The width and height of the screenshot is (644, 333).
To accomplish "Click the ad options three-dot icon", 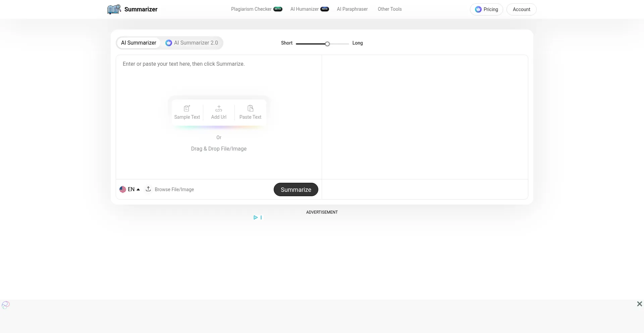I will (x=261, y=218).
